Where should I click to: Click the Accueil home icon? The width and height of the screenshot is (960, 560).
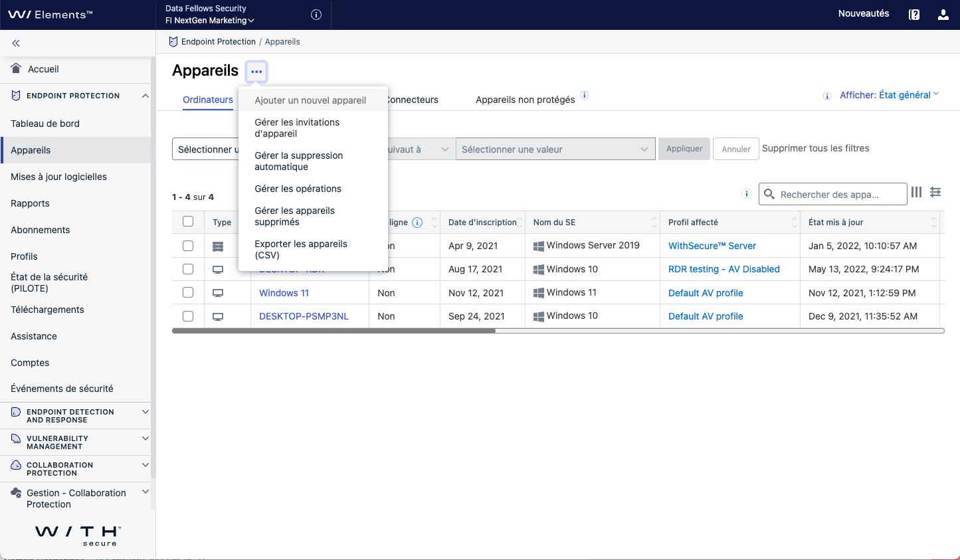(x=17, y=68)
